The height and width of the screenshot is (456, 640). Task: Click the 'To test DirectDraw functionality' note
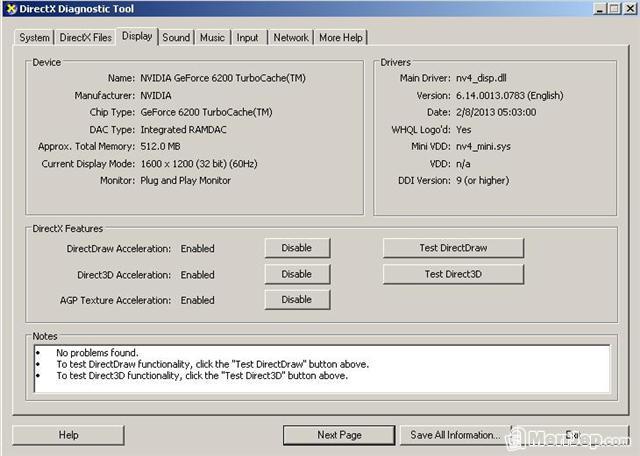point(212,364)
